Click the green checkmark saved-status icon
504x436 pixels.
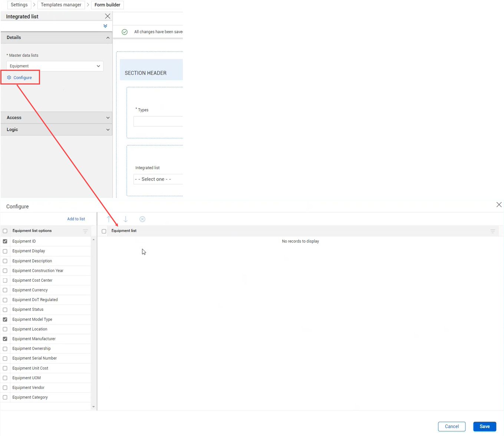[124, 32]
